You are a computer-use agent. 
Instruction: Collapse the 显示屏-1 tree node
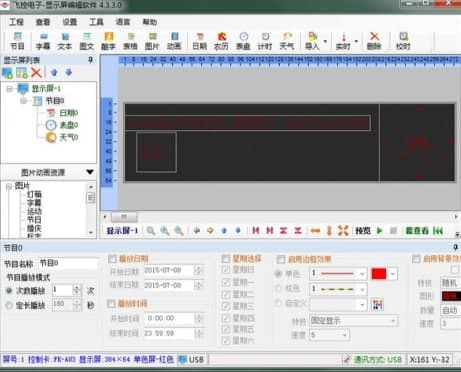[9, 89]
